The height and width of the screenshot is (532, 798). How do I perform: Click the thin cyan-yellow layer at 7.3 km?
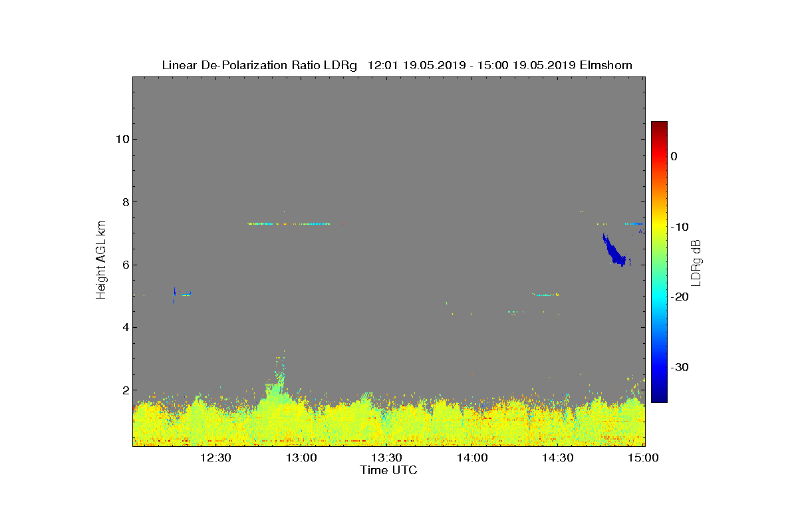[x=289, y=223]
